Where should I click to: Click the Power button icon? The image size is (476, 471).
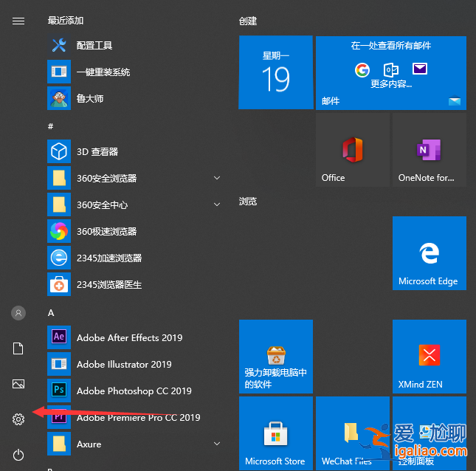[x=18, y=455]
